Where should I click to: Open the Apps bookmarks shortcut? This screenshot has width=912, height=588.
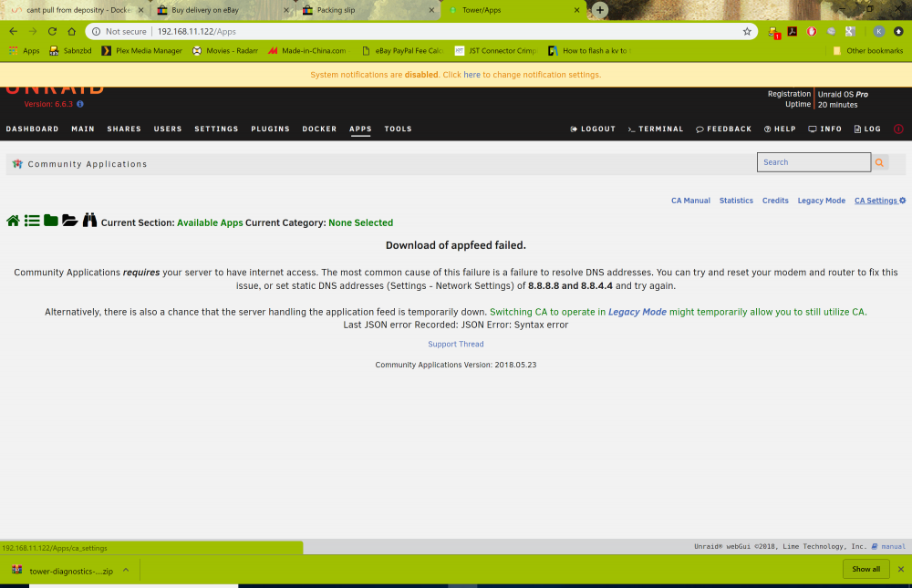[25, 51]
